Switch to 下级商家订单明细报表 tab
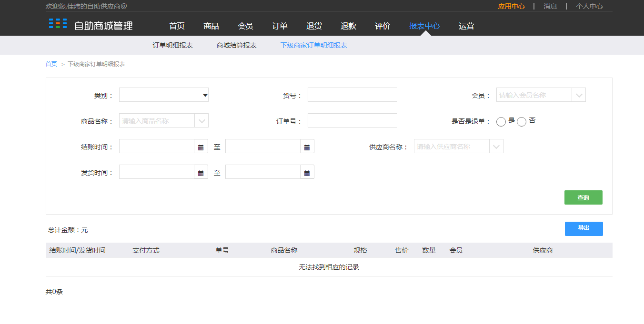Viewport: 644px width, 324px height. pos(314,45)
